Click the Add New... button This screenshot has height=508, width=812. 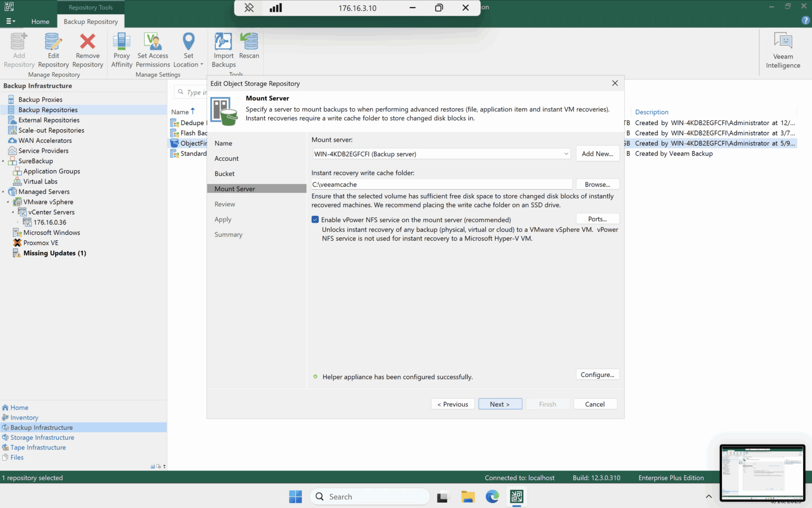tap(597, 154)
